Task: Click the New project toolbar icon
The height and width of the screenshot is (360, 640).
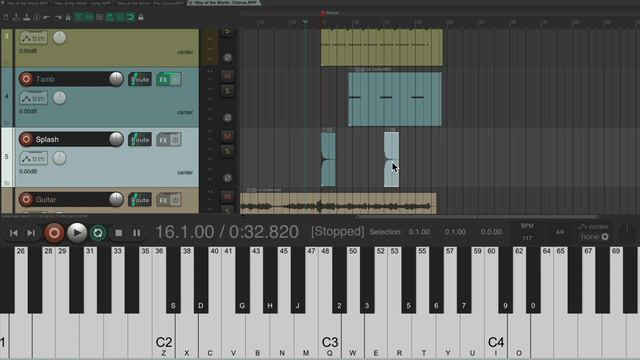Action: (6, 17)
